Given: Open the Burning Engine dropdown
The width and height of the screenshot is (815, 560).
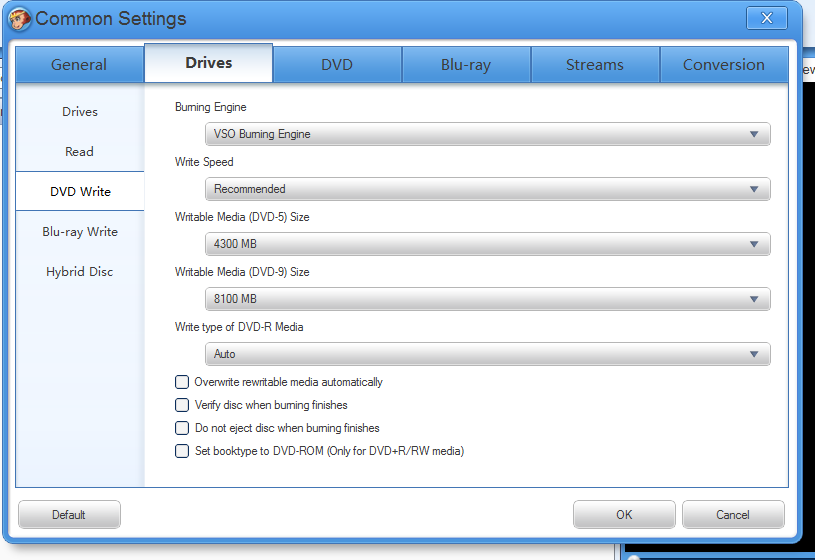Looking at the screenshot, I should point(488,134).
